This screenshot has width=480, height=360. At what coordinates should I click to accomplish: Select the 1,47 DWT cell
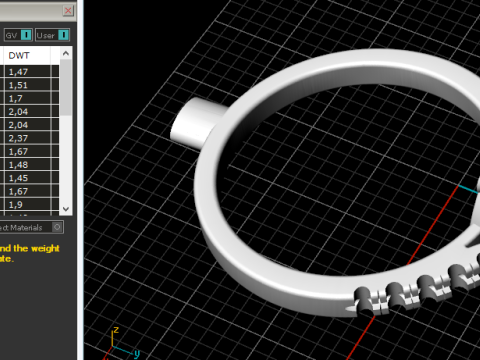[27, 72]
